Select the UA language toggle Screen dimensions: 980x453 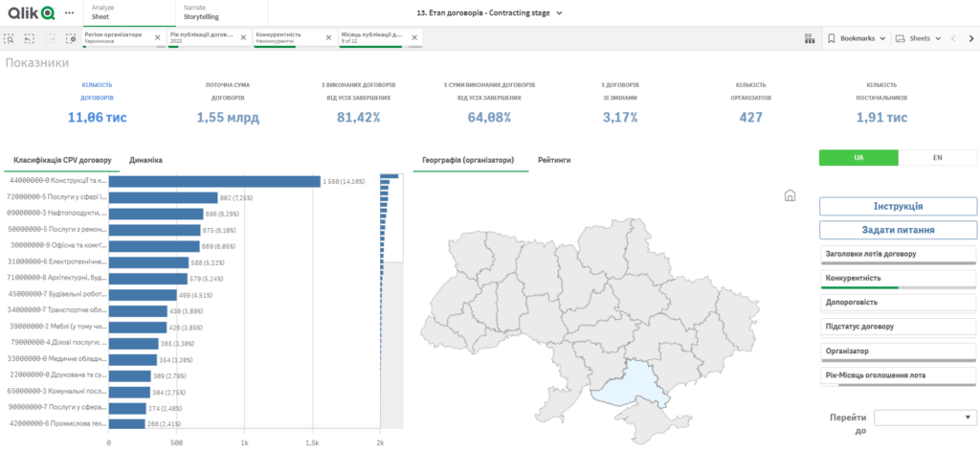[858, 157]
